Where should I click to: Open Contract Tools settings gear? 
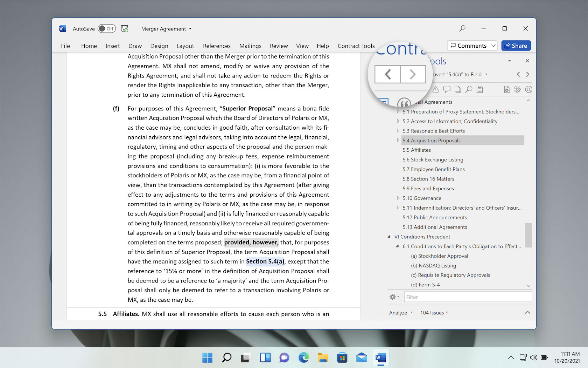(517, 89)
